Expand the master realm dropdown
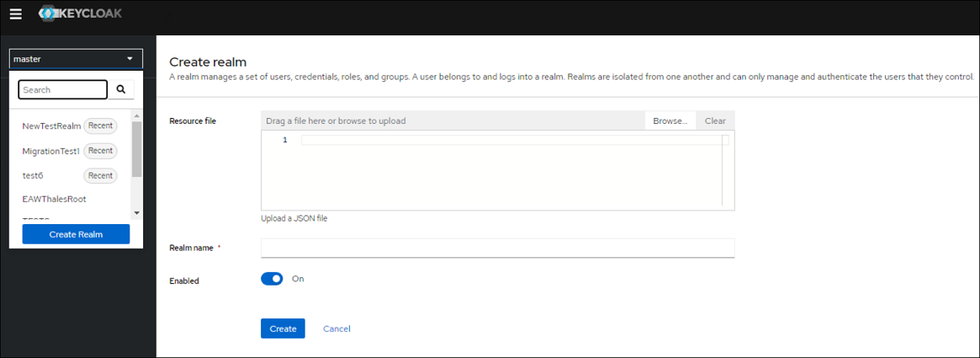The image size is (980, 358). click(x=75, y=59)
